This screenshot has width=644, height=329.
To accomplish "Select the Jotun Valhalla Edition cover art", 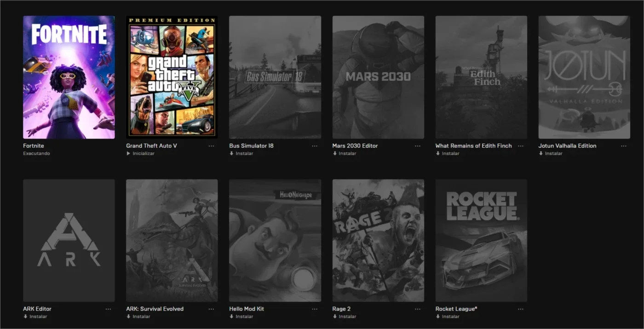I will [584, 77].
